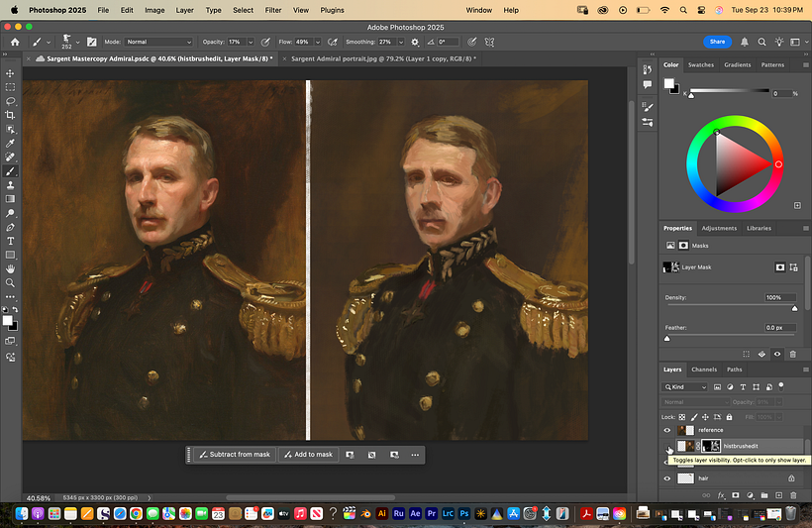Open the Plugins menu
The width and height of the screenshot is (812, 528).
(332, 10)
